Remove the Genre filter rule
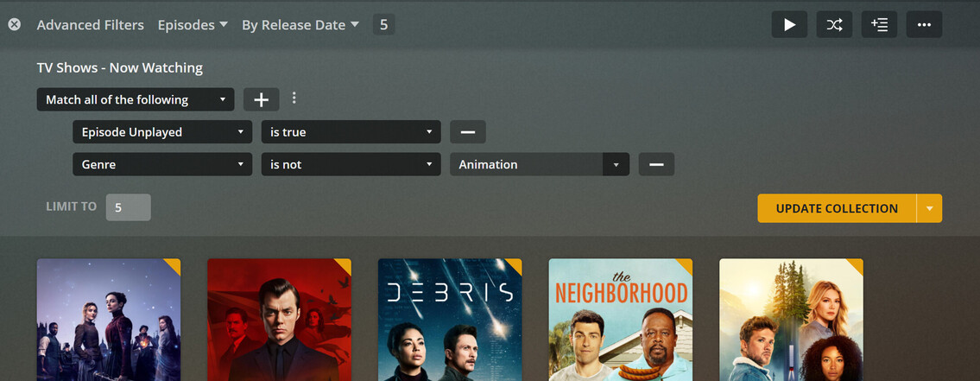The image size is (980, 381). tap(656, 164)
